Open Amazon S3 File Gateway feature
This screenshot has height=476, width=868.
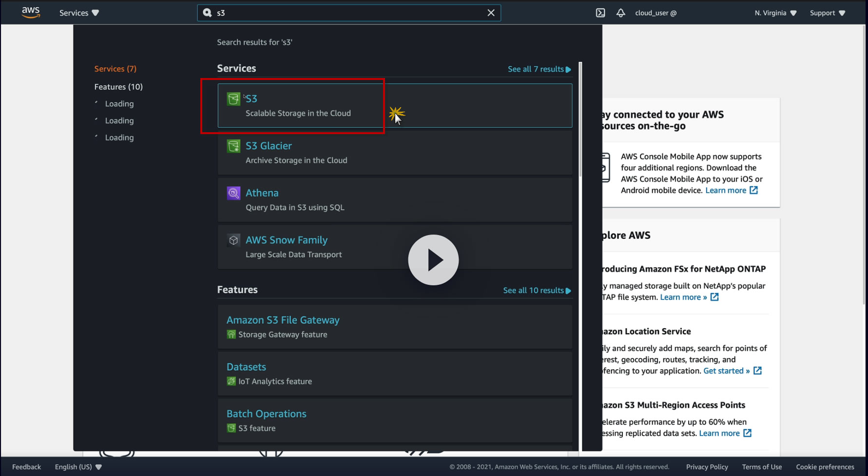click(x=395, y=327)
